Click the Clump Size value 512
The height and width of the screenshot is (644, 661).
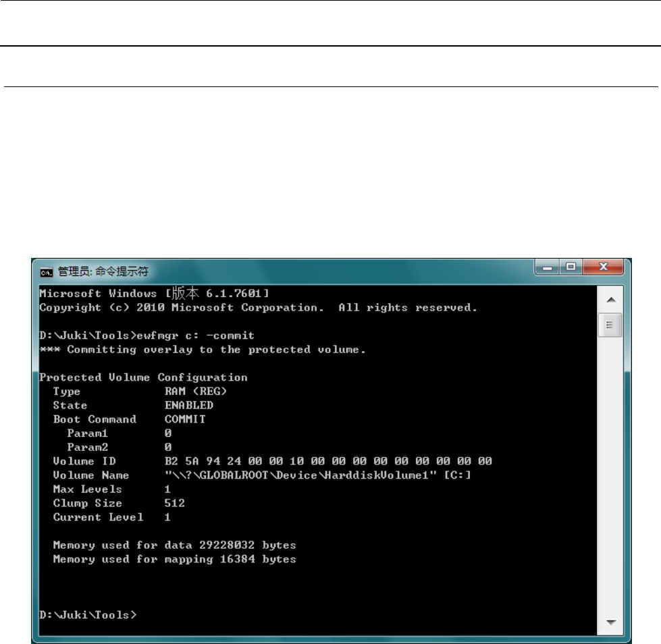174,503
